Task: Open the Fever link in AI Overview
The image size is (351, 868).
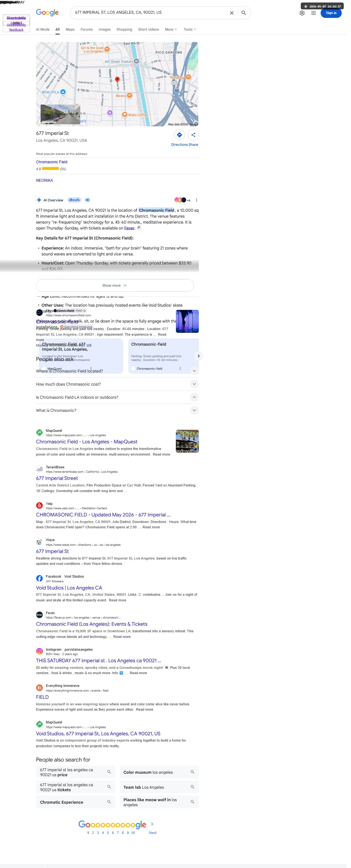Action: [x=129, y=228]
